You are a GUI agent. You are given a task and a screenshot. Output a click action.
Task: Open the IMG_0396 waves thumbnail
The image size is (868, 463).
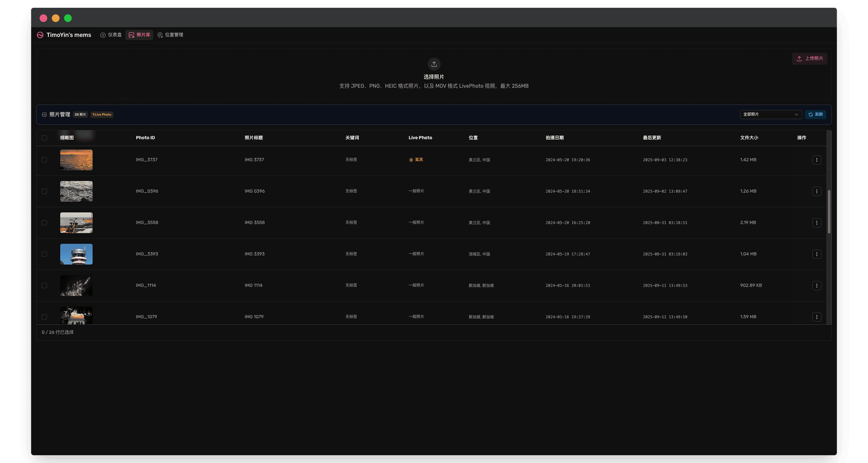76,191
